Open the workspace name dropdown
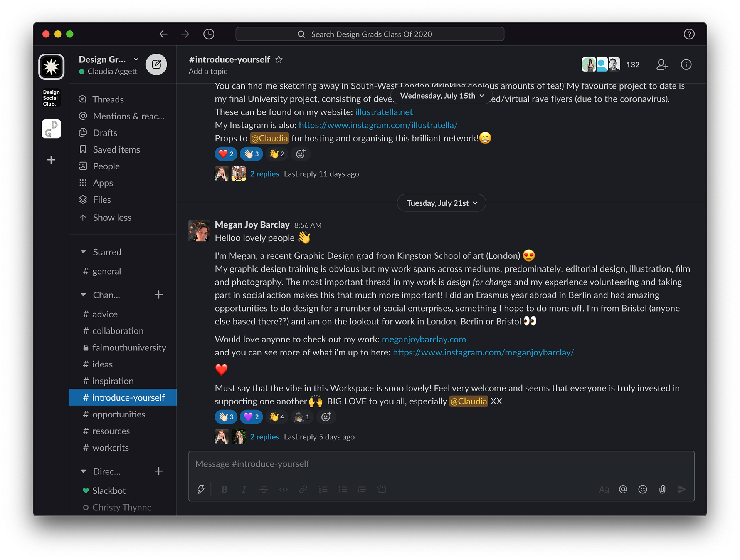The image size is (740, 560). click(109, 59)
